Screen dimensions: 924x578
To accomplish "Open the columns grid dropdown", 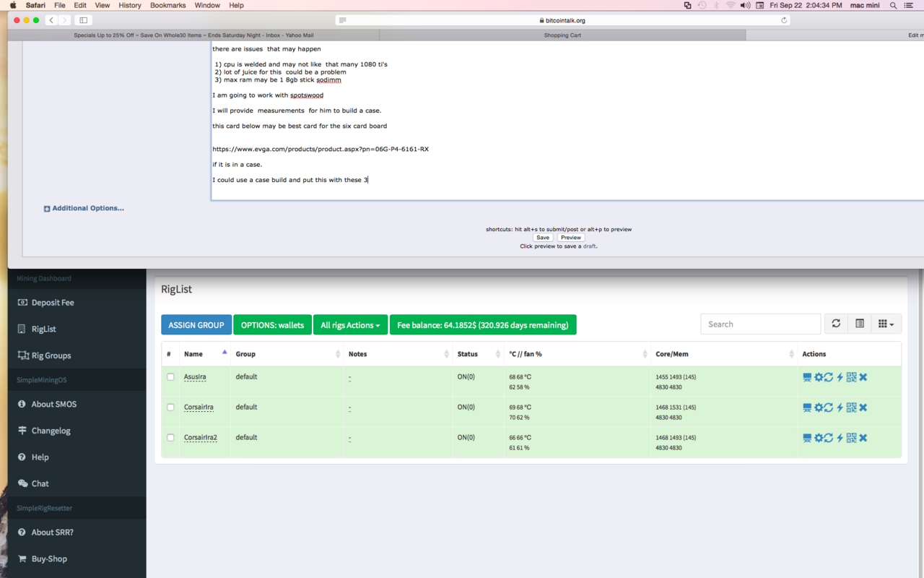I will tap(886, 324).
